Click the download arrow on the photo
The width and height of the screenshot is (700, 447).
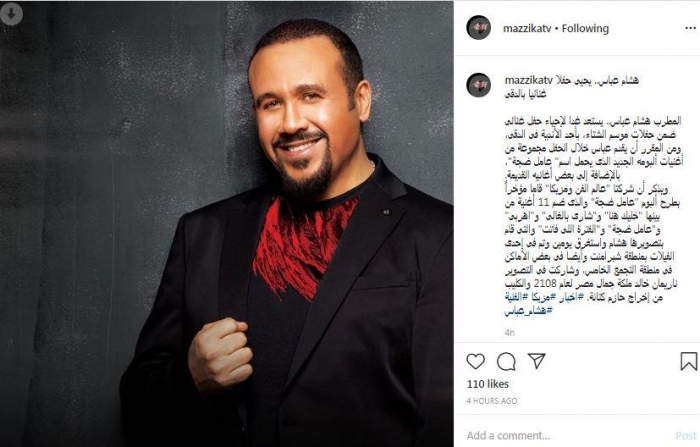11,14
